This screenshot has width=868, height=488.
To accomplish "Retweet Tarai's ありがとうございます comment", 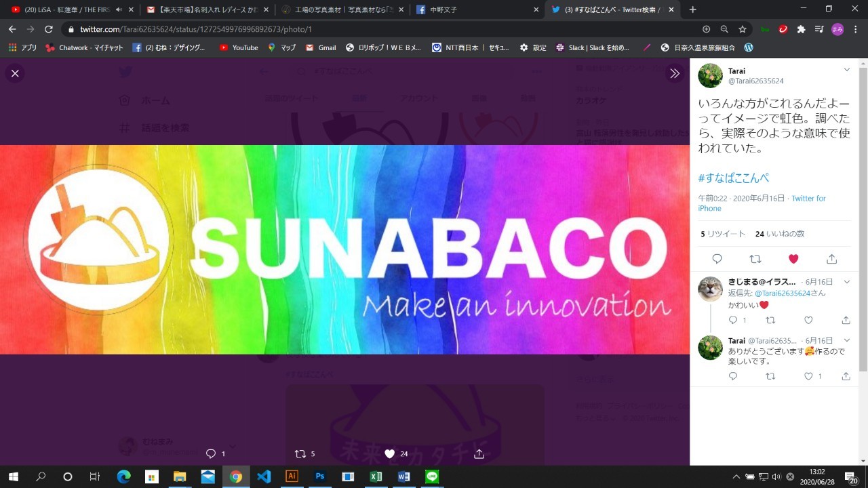I will pos(770,376).
